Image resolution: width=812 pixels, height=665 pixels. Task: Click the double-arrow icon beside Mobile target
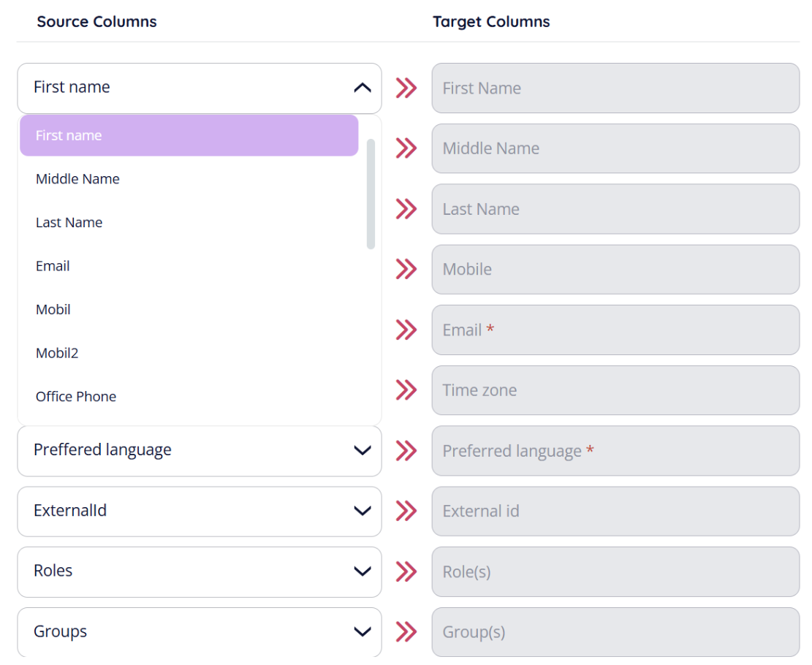coord(406,270)
